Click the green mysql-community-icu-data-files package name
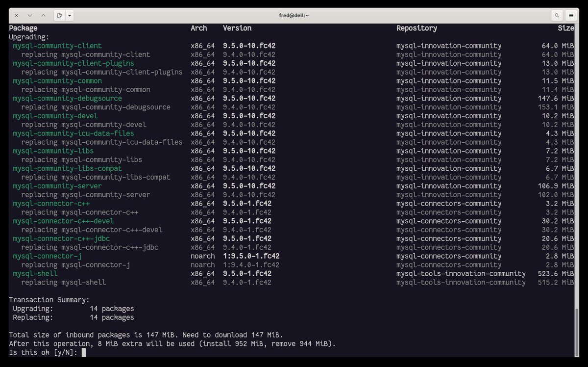Viewport: 588px width, 367px height. (x=73, y=133)
